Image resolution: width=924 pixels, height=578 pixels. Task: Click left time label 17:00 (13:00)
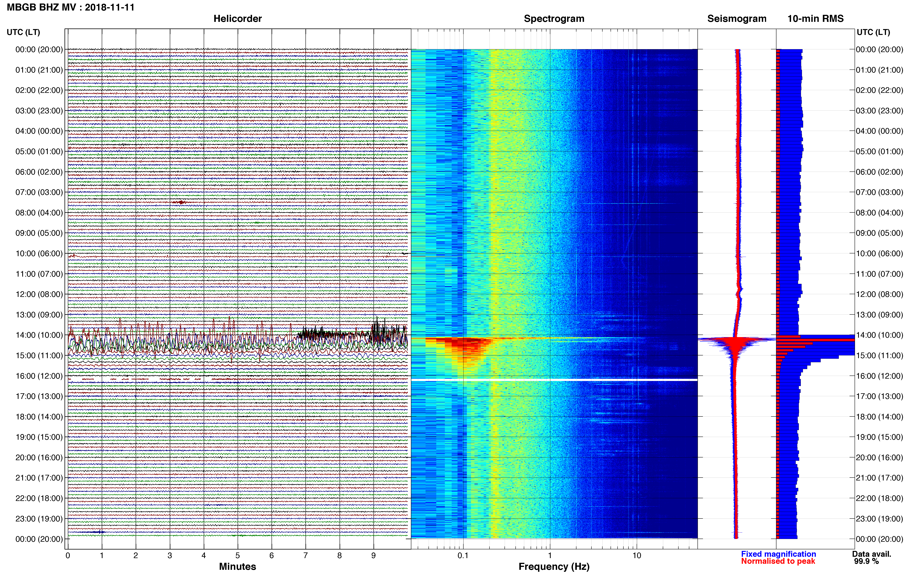coord(39,396)
